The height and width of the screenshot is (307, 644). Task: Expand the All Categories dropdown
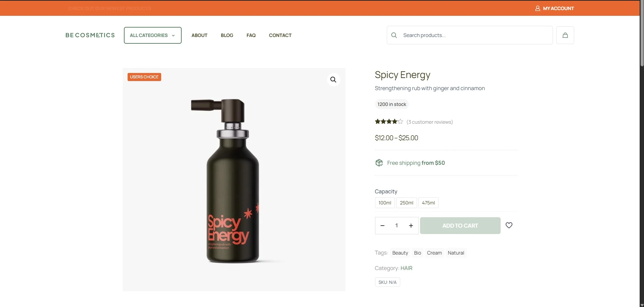(x=152, y=35)
